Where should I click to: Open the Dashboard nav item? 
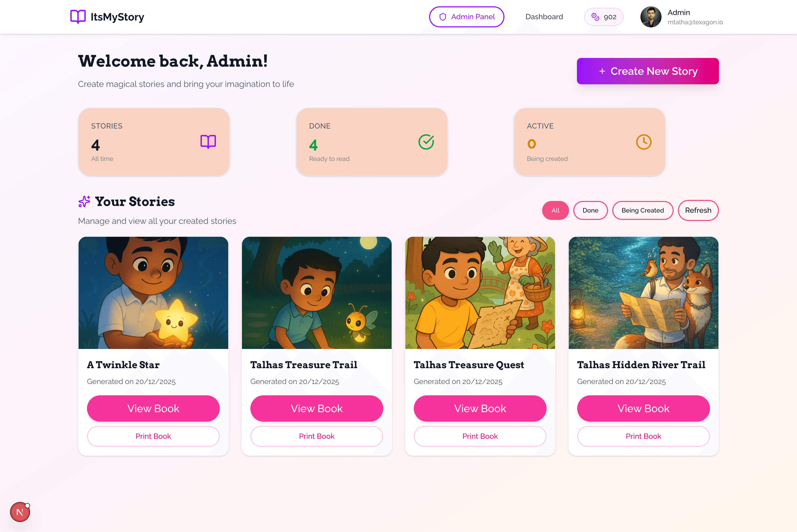coord(544,17)
